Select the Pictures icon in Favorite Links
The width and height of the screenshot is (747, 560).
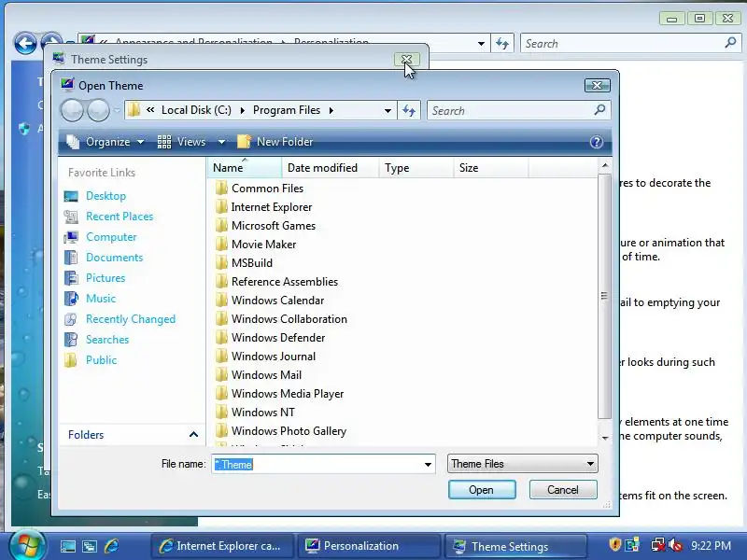71,277
